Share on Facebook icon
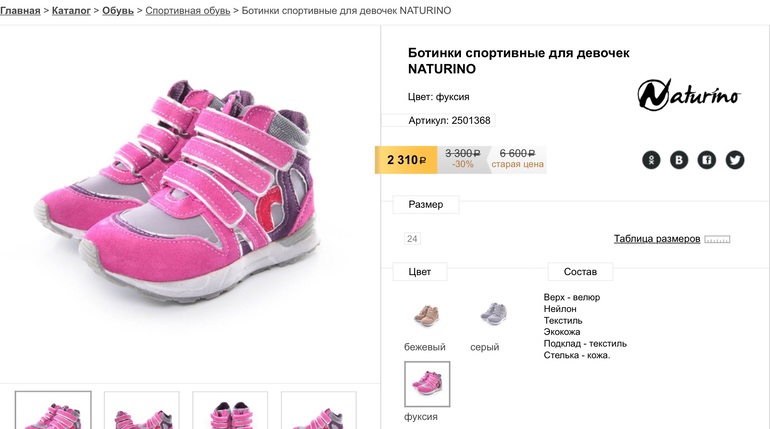This screenshot has width=770, height=429. 707,159
